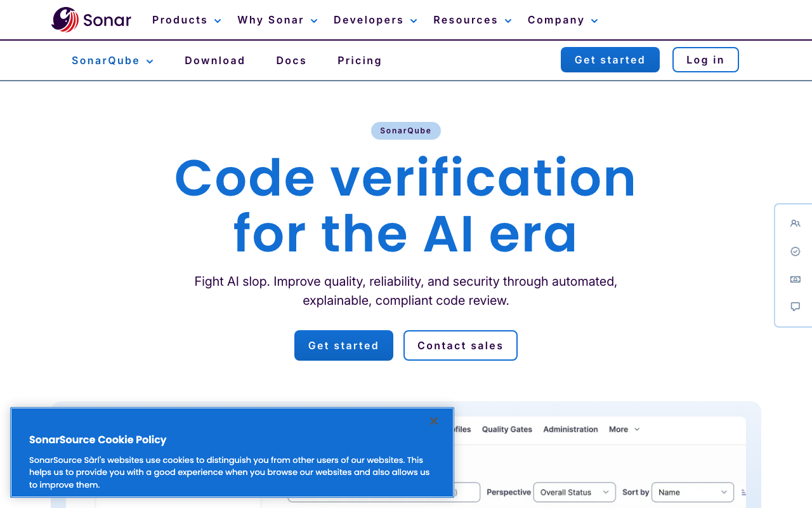Open the Docs link
812x508 pixels.
tap(291, 61)
